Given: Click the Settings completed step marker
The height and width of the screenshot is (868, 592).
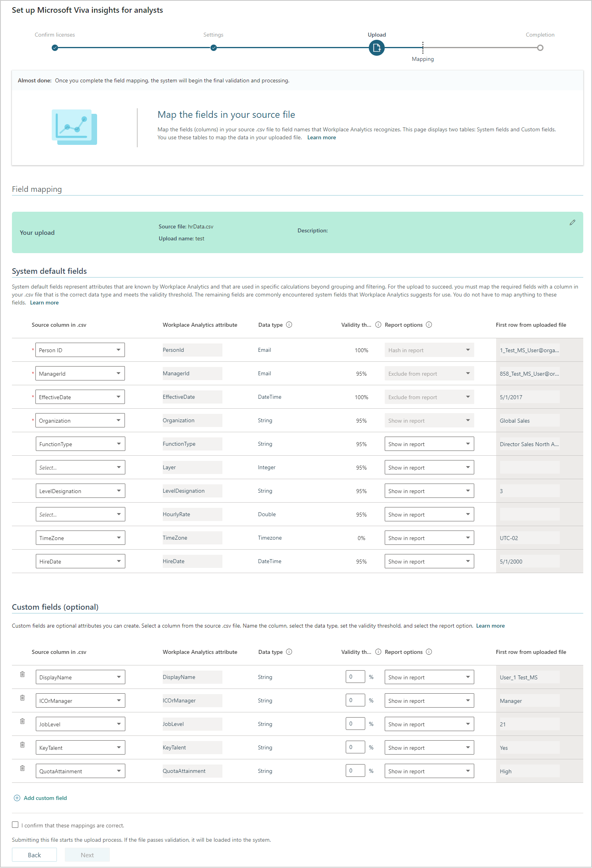Looking at the screenshot, I should point(214,48).
